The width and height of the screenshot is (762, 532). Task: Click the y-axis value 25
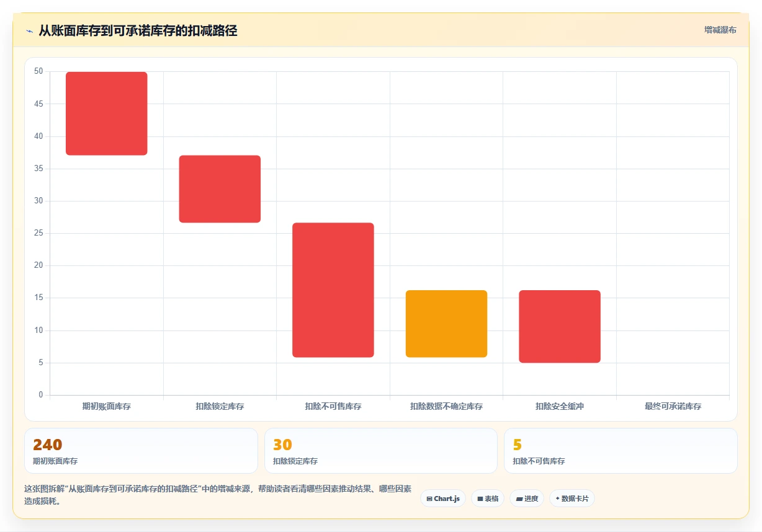click(38, 233)
